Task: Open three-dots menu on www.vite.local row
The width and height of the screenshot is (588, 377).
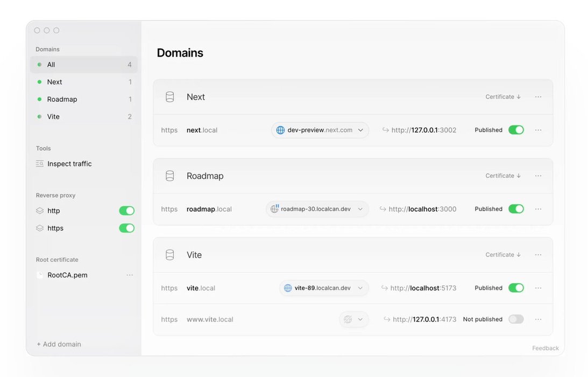Action: (538, 319)
